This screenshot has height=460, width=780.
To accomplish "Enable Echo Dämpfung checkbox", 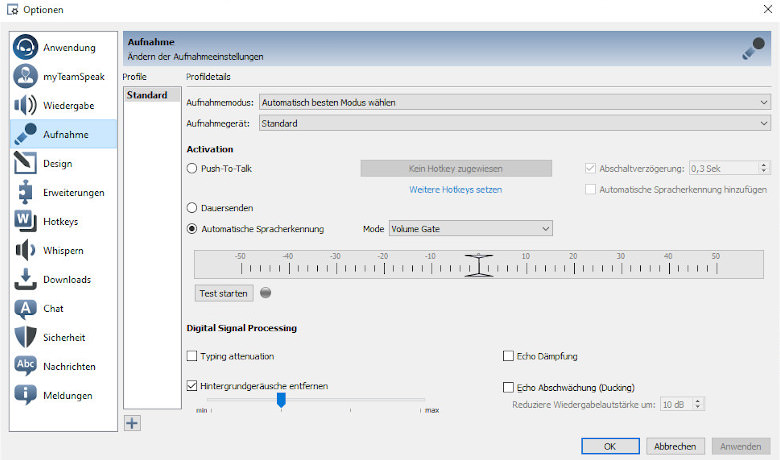I will [x=508, y=356].
